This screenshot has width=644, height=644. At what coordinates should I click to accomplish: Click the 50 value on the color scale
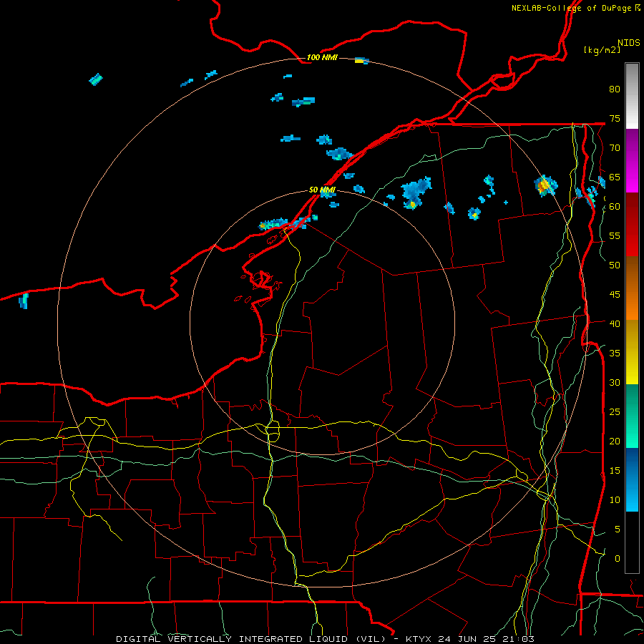tap(615, 265)
